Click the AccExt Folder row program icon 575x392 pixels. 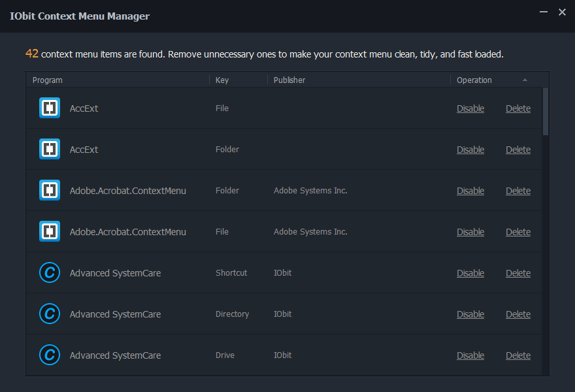click(x=49, y=149)
